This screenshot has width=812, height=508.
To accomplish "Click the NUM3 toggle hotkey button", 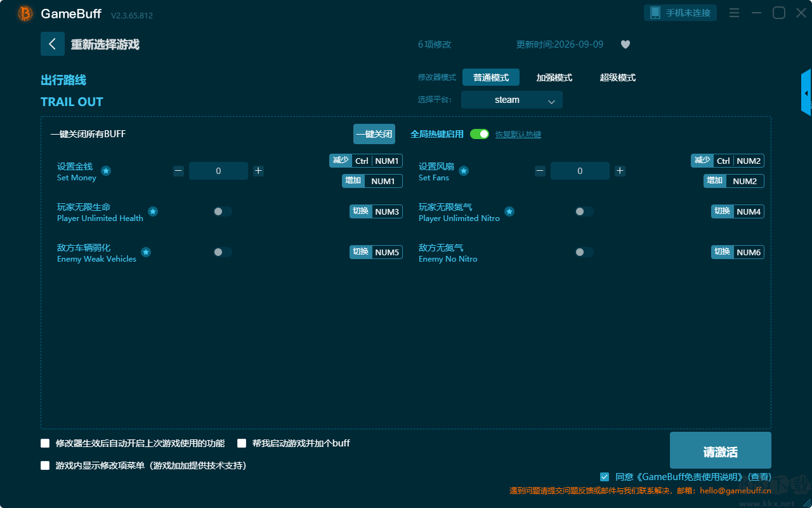I will pyautogui.click(x=376, y=211).
